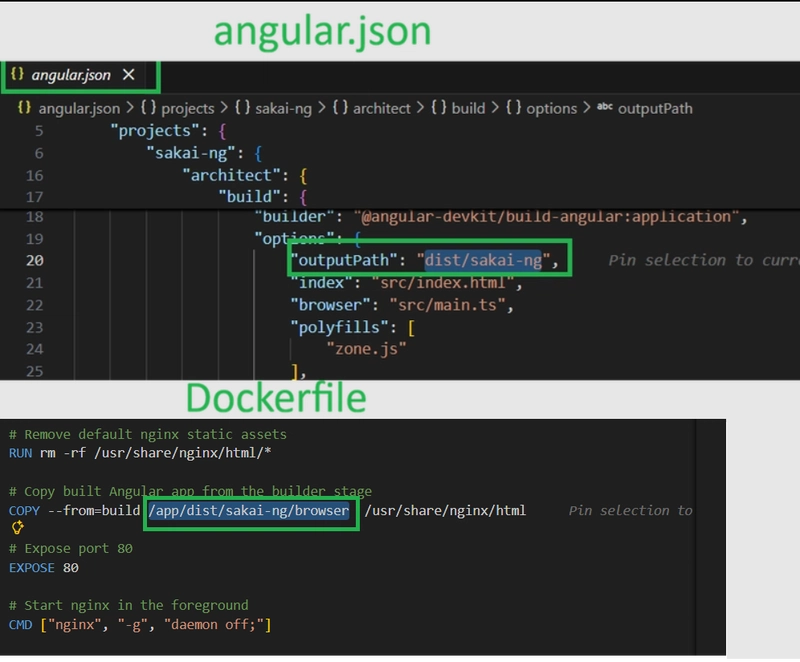The width and height of the screenshot is (800, 662).
Task: Click the "sakai-ng" key on line 6
Action: (x=191, y=153)
